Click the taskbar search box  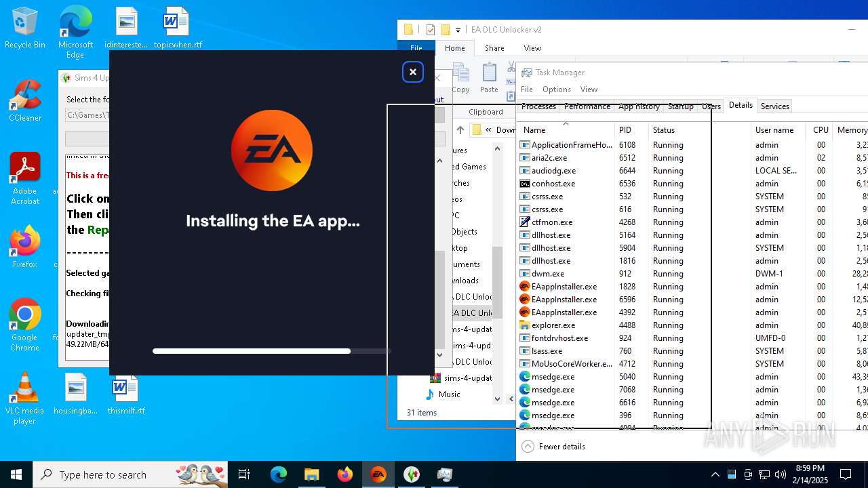(130, 474)
